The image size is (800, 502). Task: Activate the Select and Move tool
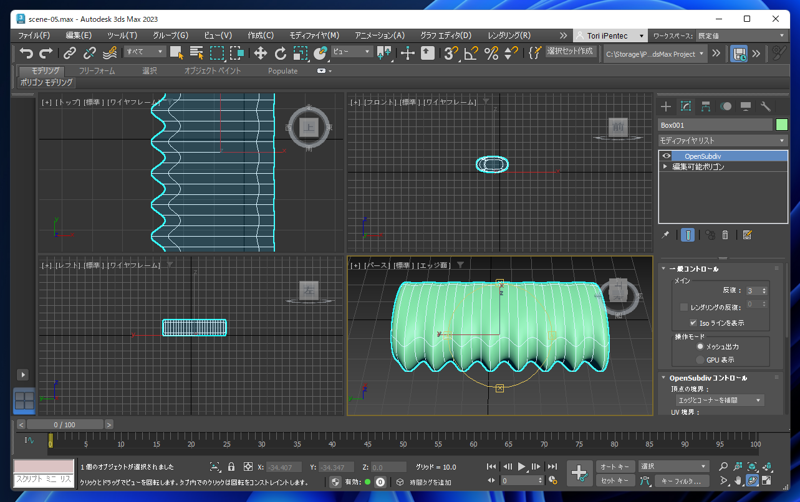click(x=260, y=53)
